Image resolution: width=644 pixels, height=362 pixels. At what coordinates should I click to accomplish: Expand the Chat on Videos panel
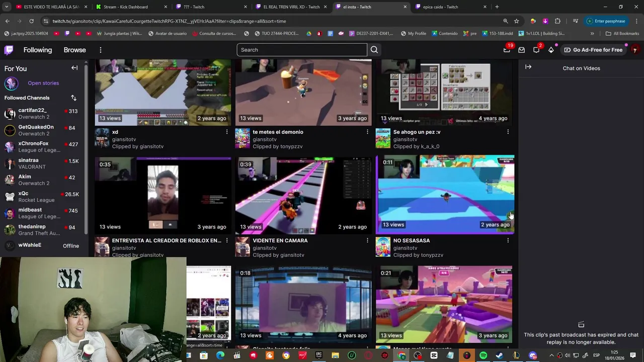pos(528,66)
